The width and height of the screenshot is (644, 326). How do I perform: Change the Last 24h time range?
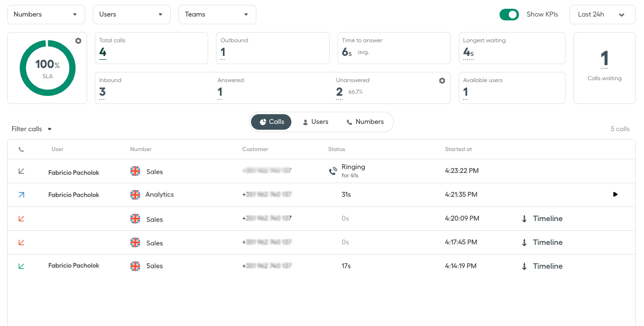tap(602, 15)
